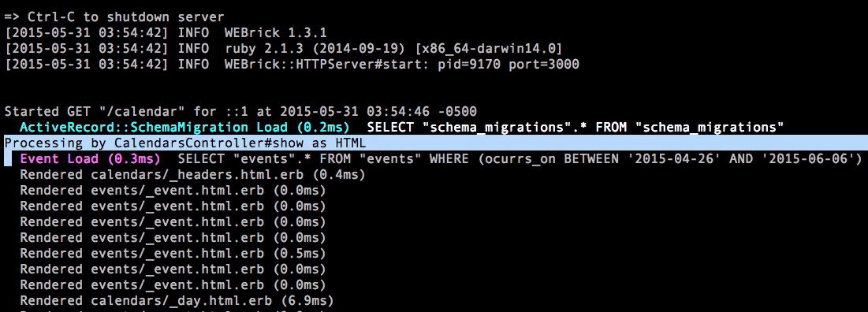Click the first Rendered events/_event.html.erb line
The height and width of the screenshot is (312, 868).
pyautogui.click(x=173, y=191)
